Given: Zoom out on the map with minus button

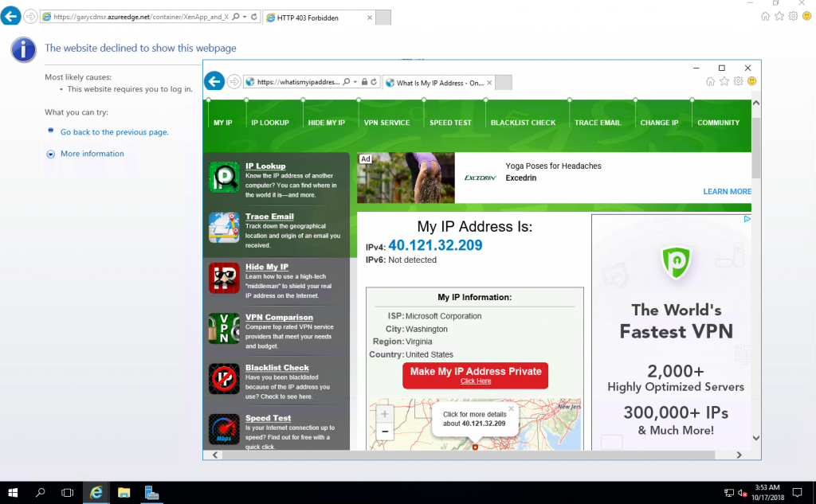Looking at the screenshot, I should pos(385,432).
